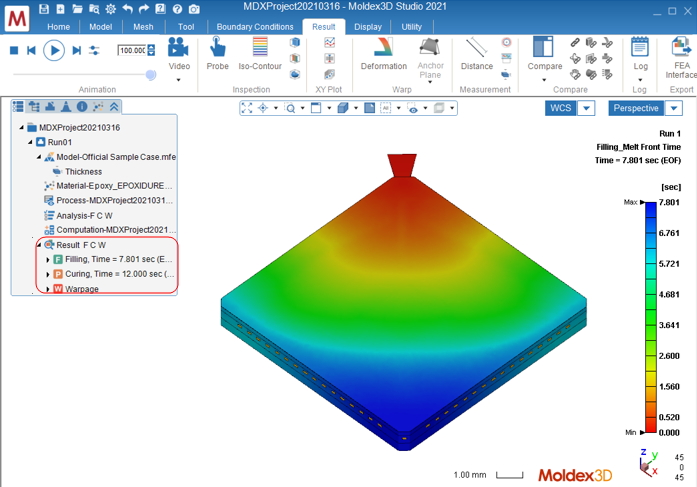Open project with folder icon
Viewport: 697px width, 487px height.
pos(77,8)
